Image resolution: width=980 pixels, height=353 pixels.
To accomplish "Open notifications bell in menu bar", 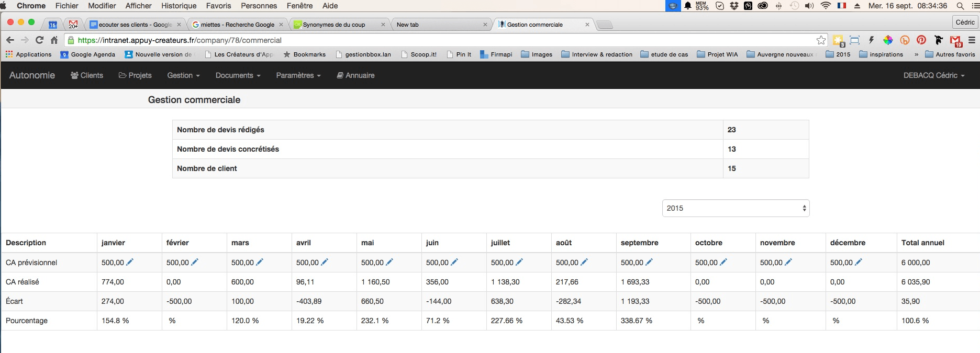I will point(688,6).
